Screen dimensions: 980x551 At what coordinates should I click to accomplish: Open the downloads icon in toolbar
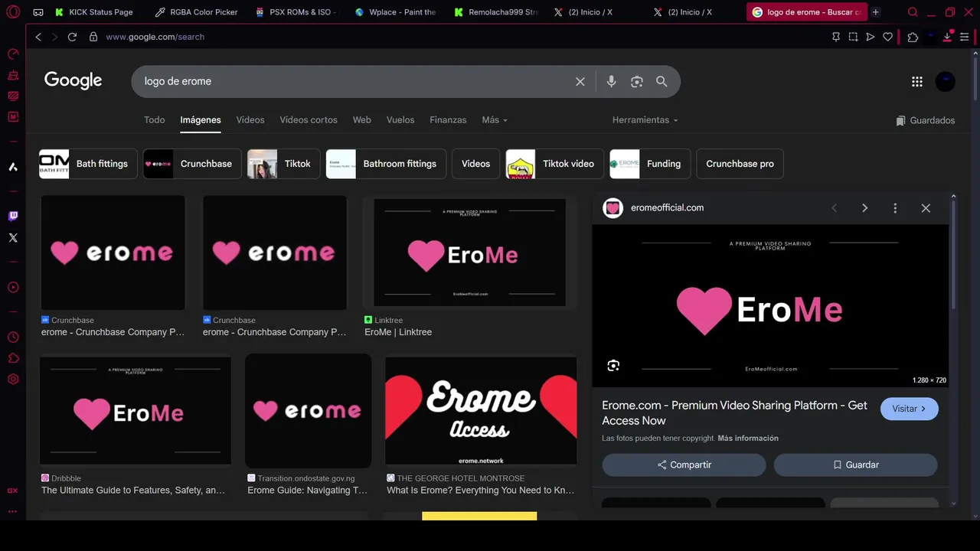pyautogui.click(x=947, y=37)
